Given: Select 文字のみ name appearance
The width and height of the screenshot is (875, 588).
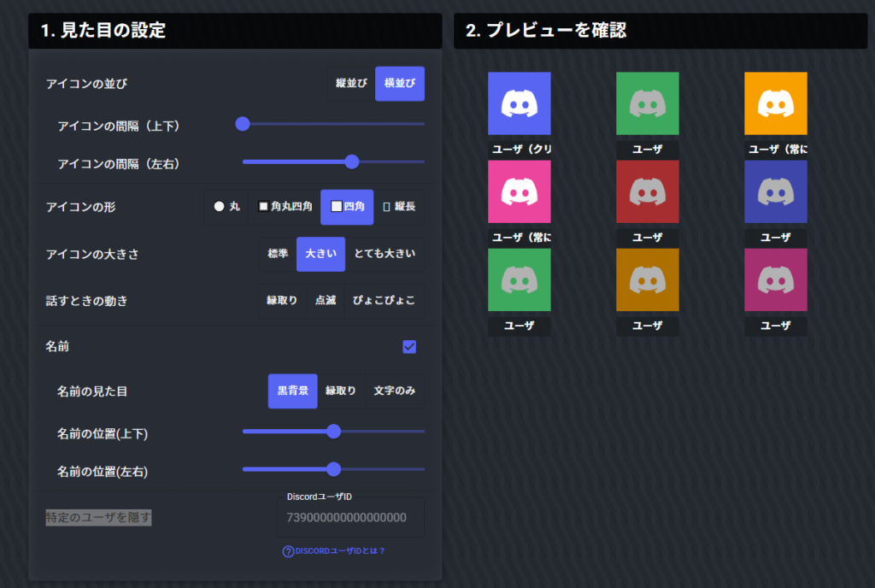Looking at the screenshot, I should (395, 391).
